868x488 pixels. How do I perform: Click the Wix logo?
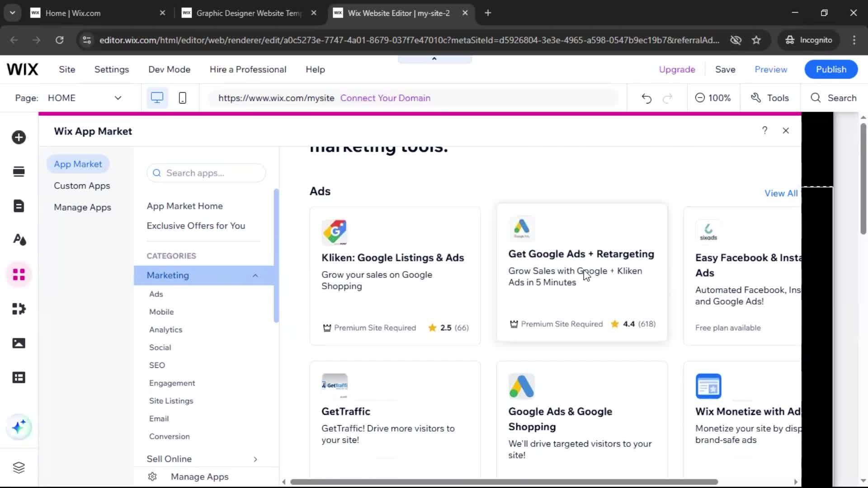coord(23,70)
